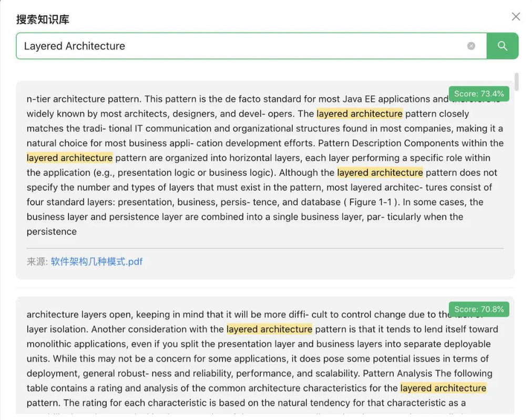Click highlighted match after 'Although the'

(380, 173)
